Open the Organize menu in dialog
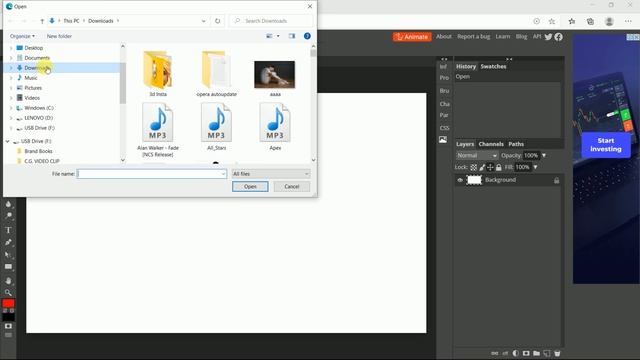 22,36
